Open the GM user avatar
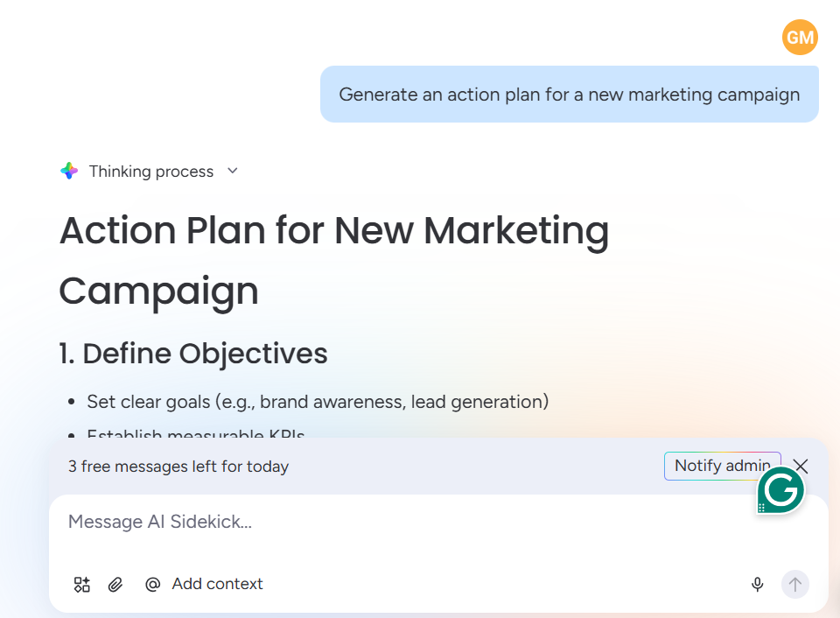This screenshot has width=840, height=618. click(x=800, y=38)
